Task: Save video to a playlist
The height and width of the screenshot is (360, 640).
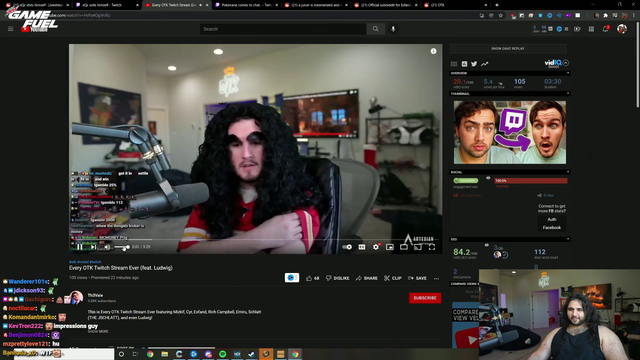Action: click(x=417, y=278)
